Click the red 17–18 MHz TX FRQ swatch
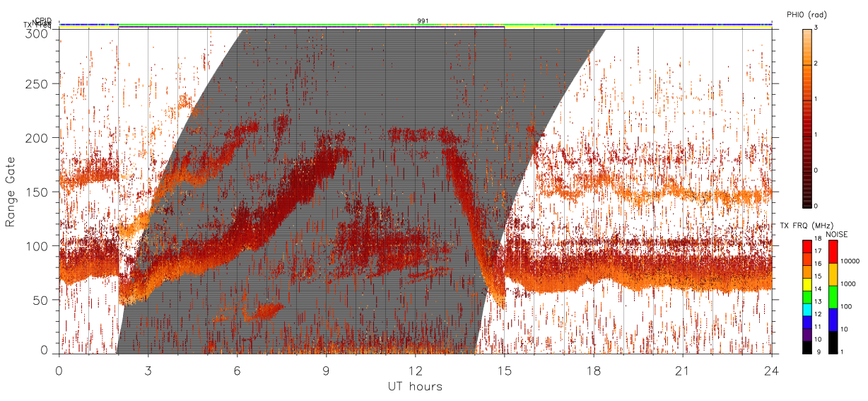This screenshot has height=401, width=868. pos(807,246)
